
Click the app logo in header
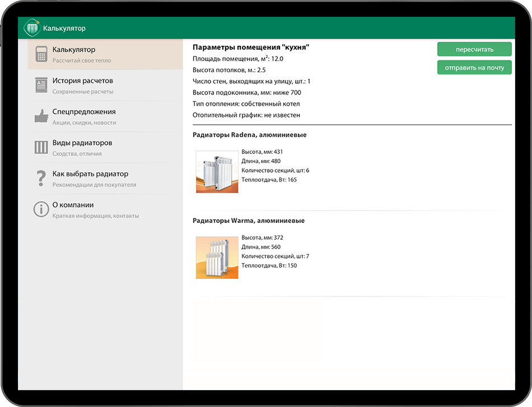coord(32,28)
